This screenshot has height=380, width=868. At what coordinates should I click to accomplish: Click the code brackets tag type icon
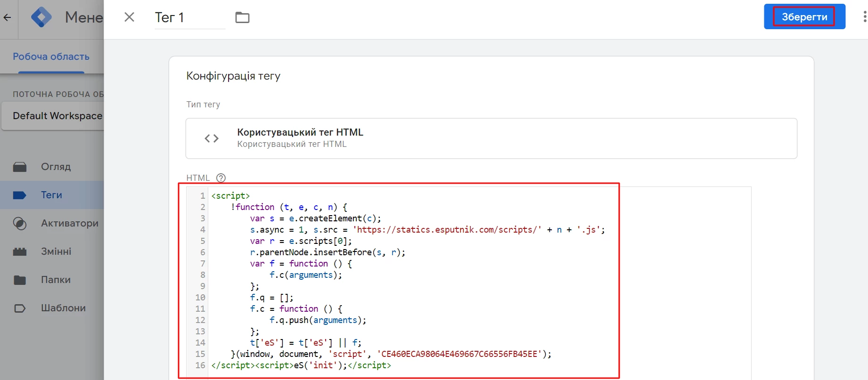click(212, 138)
